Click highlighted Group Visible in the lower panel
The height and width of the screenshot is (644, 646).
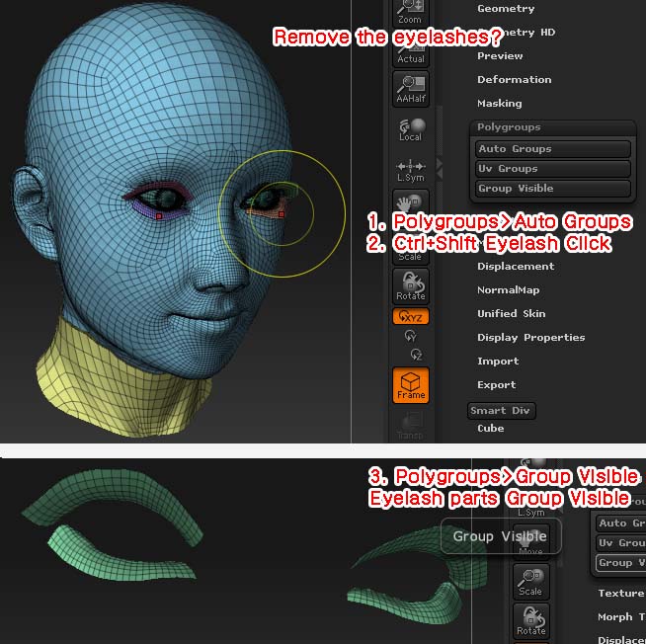(x=621, y=563)
